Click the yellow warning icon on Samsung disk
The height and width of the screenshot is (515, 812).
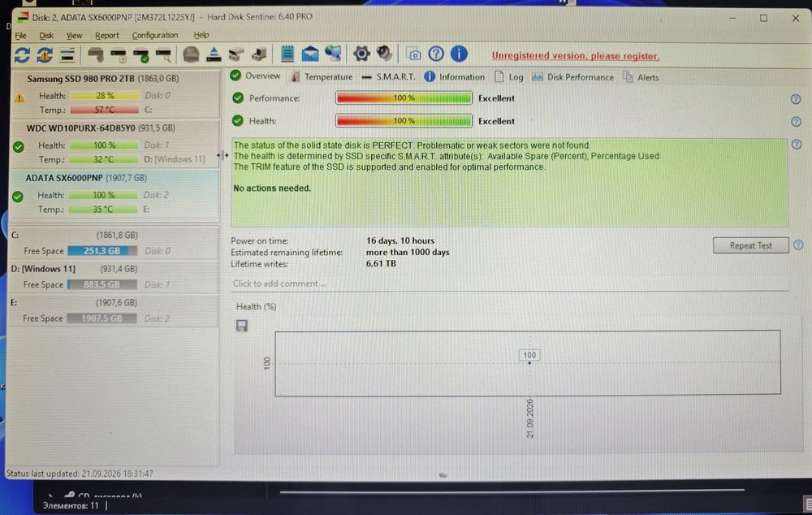(19, 97)
